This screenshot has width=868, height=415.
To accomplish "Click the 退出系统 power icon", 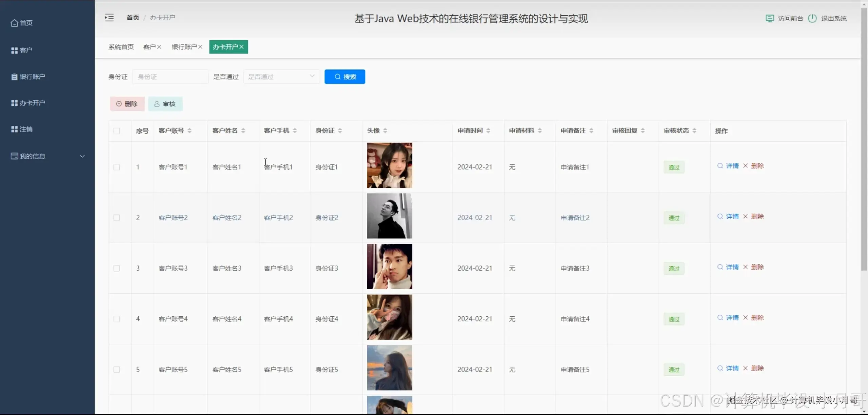I will pos(812,19).
